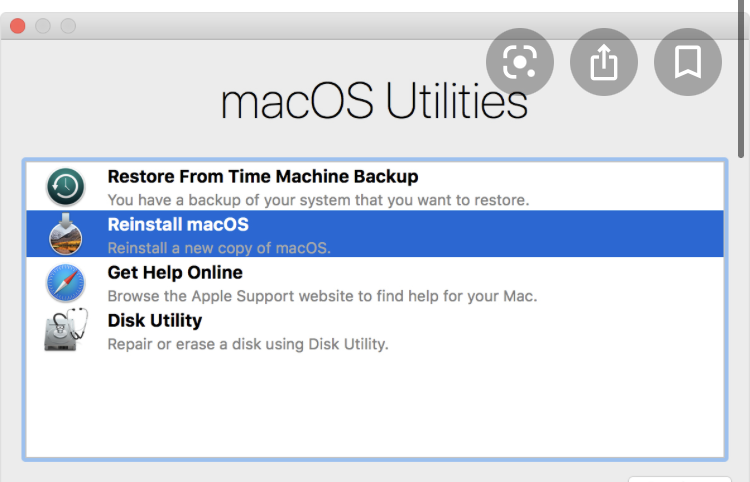Screen dimensions: 750x482
Task: Click "You have a backup" description text
Action: [x=318, y=200]
